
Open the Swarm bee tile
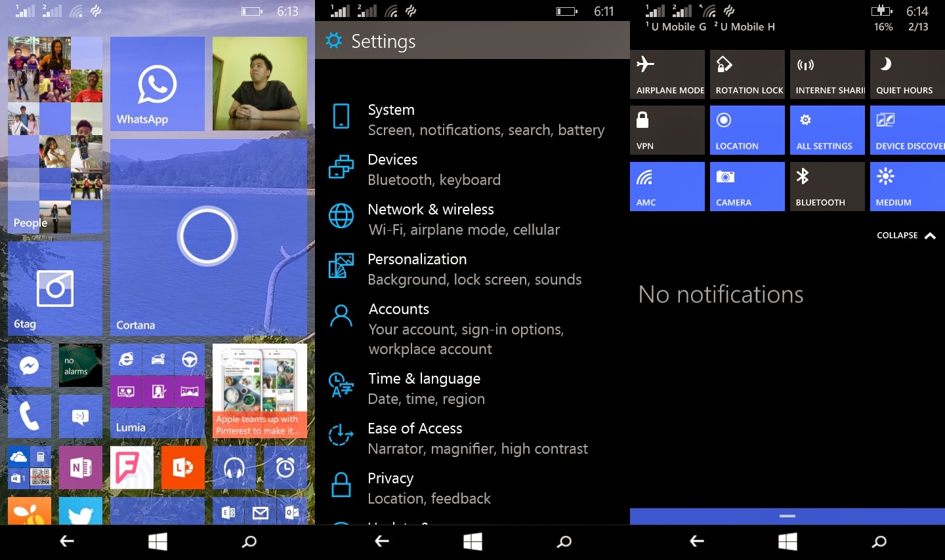[30, 511]
